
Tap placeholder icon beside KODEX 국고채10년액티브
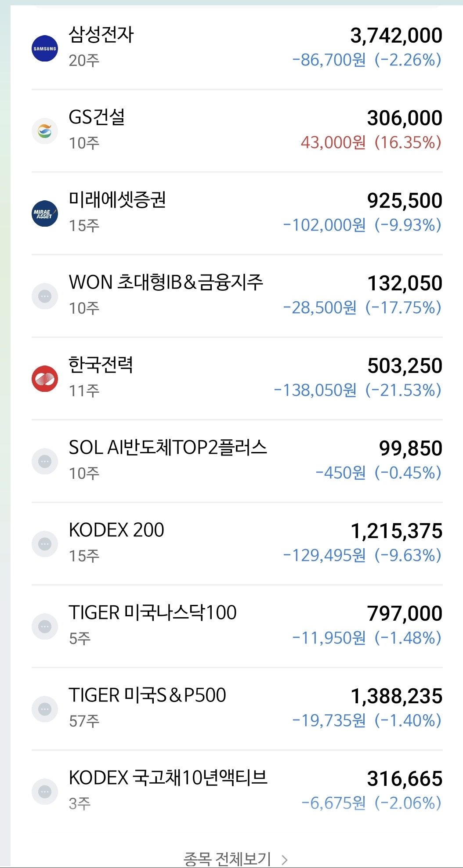coord(45,792)
